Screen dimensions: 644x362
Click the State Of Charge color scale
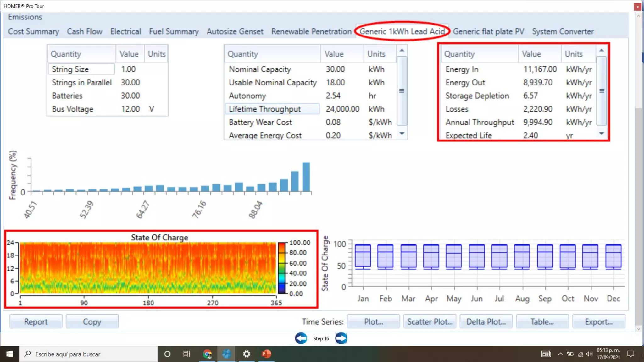(282, 268)
